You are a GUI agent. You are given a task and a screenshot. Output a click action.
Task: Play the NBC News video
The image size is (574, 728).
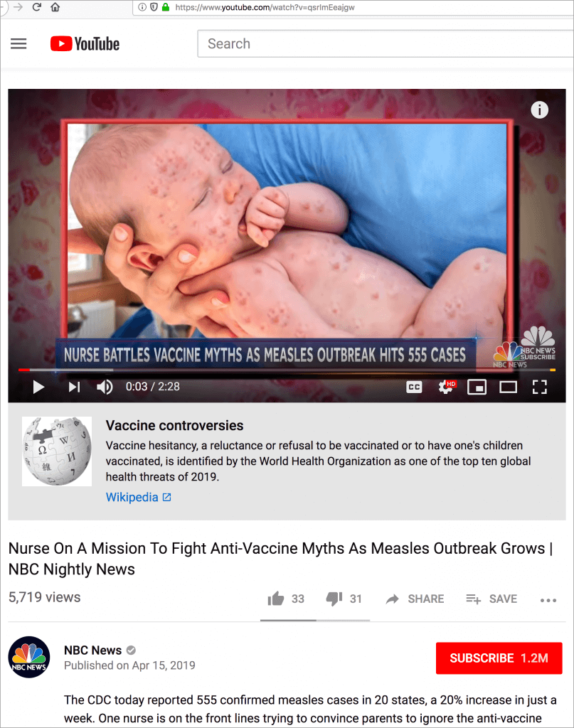pos(38,387)
